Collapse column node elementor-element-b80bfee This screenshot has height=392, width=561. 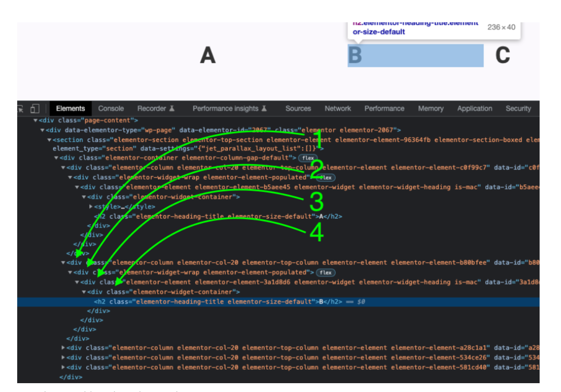pos(63,263)
